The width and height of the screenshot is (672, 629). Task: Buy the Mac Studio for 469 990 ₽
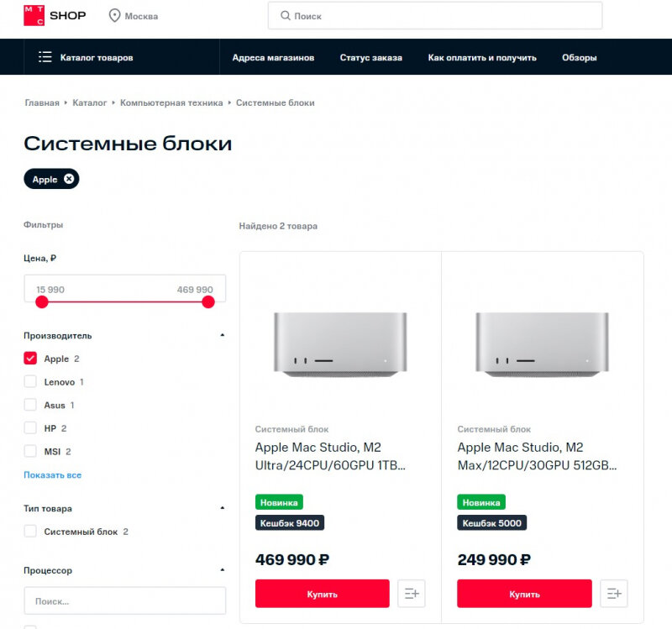(323, 594)
